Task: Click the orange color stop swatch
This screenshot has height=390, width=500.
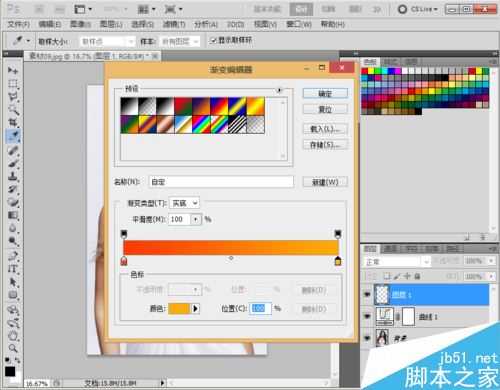Action: click(x=179, y=309)
